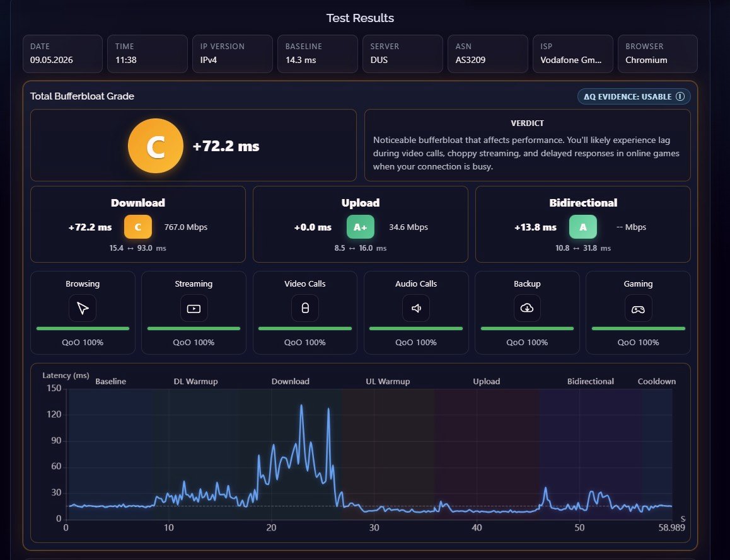Click the -- Mbps bidirectional speed
The height and width of the screenshot is (560, 730).
tap(631, 227)
